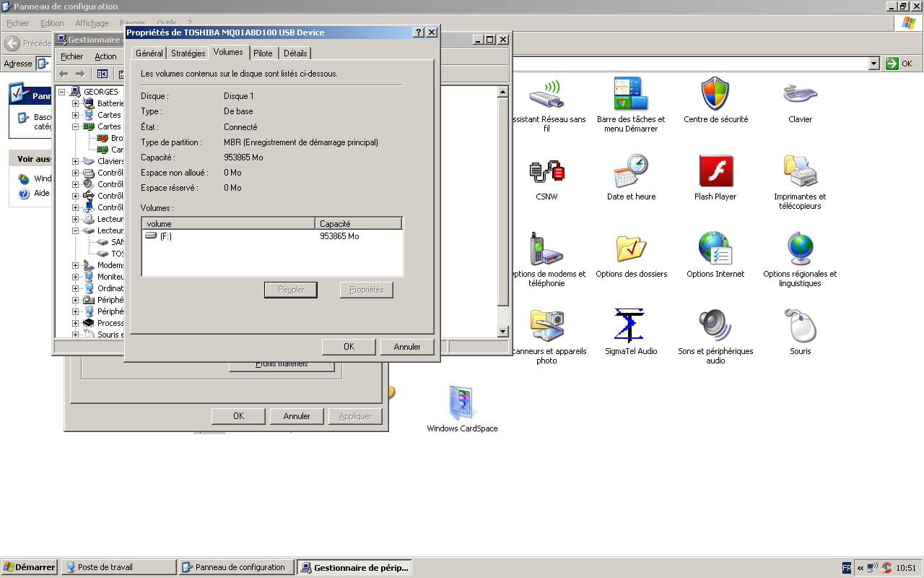
Task: Open Fichier menu in Device Manager
Action: [71, 56]
